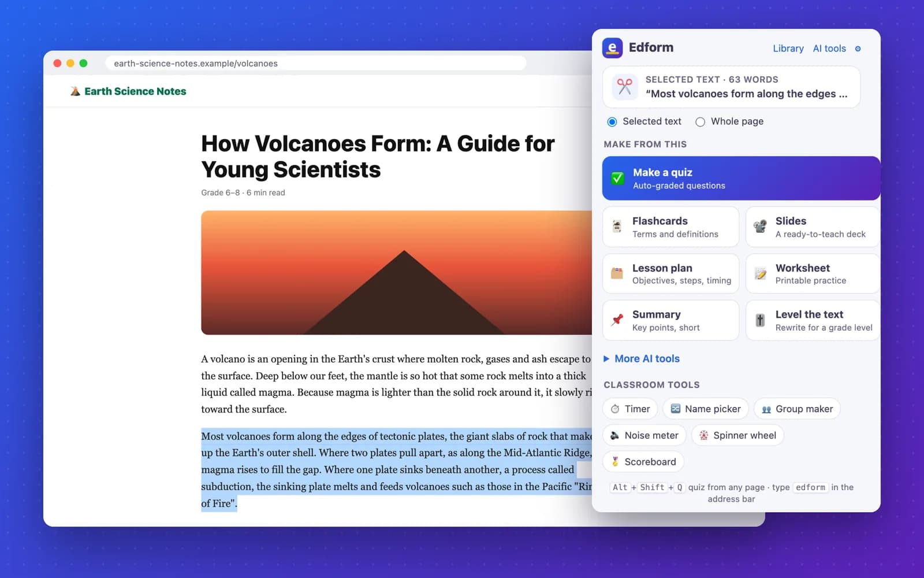
Task: Click the Flashcards card icon
Action: click(617, 227)
